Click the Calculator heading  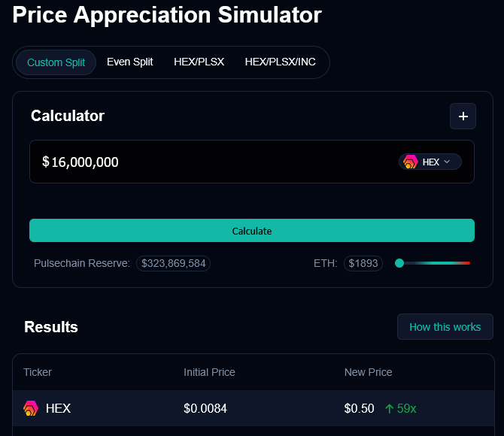[x=68, y=116]
